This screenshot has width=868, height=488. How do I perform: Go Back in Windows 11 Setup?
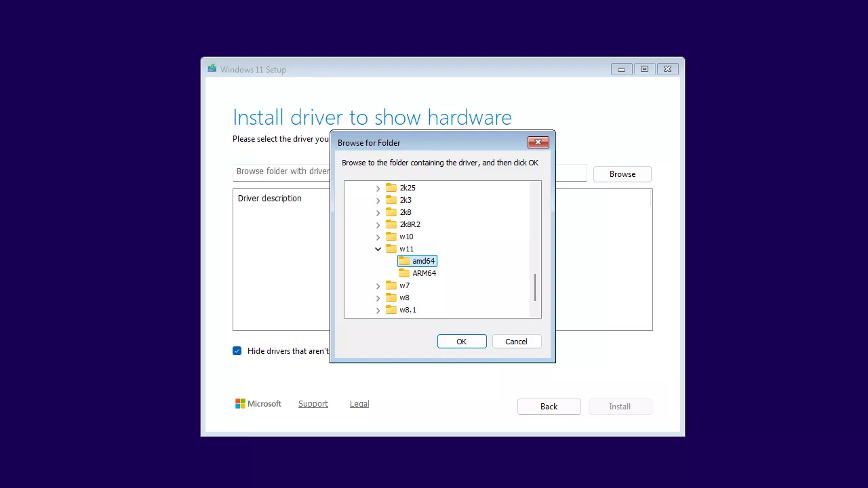549,407
